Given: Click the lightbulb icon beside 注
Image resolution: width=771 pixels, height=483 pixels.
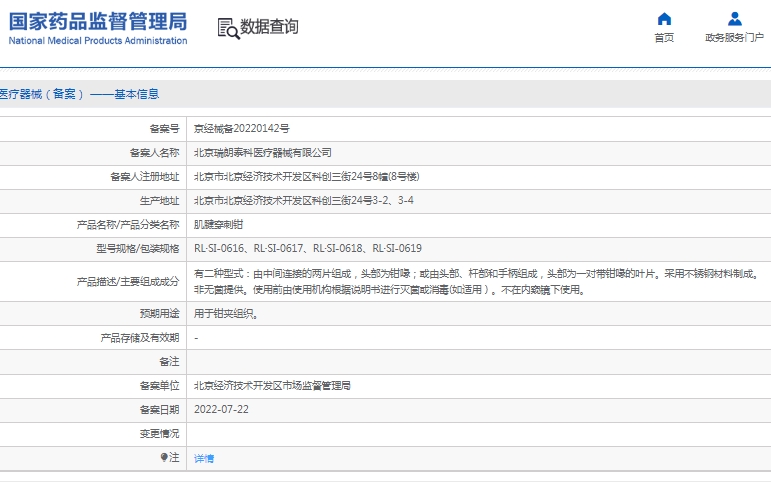Looking at the screenshot, I should [x=164, y=457].
